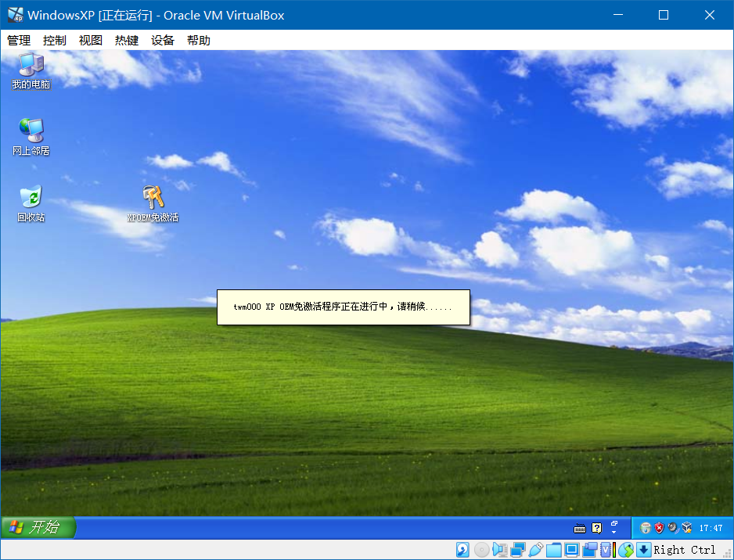Image resolution: width=734 pixels, height=560 pixels.
Task: Click the shared folders status icon
Action: click(553, 550)
